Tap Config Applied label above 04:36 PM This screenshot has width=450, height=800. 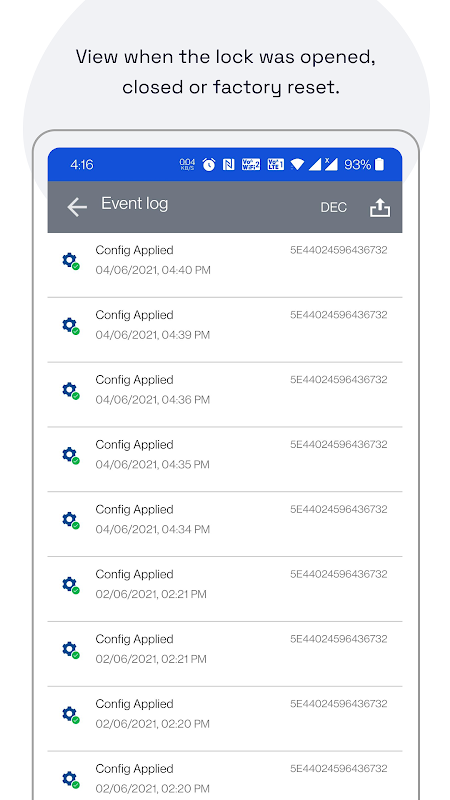[x=134, y=380]
